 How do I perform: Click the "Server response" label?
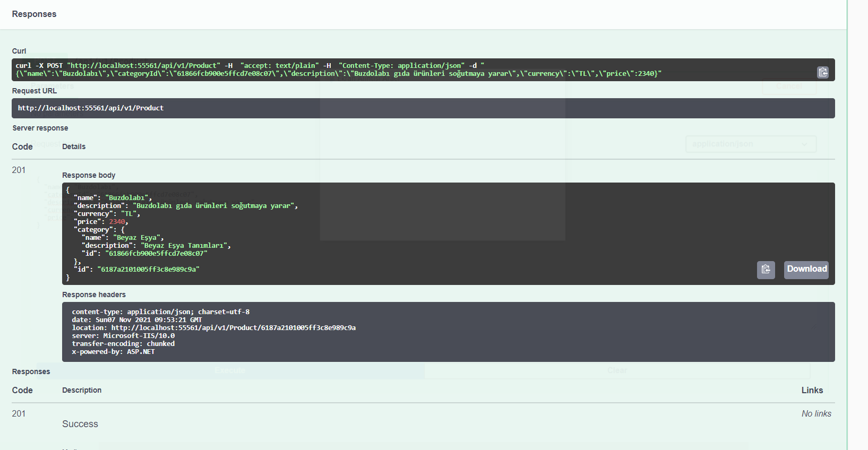click(x=40, y=128)
